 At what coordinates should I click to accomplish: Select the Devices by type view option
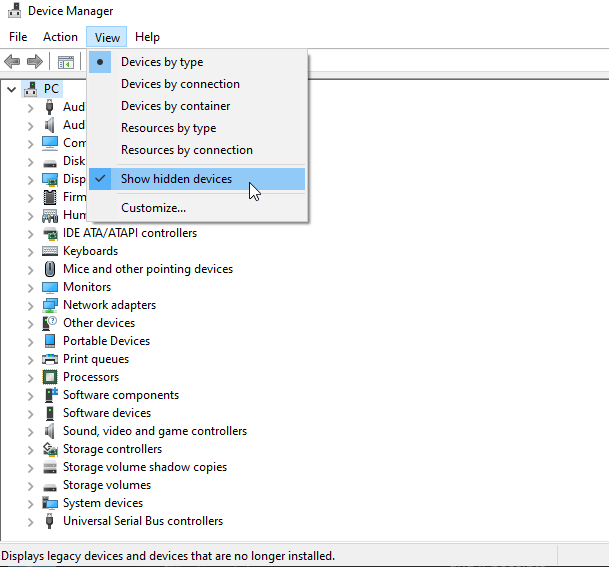(162, 62)
